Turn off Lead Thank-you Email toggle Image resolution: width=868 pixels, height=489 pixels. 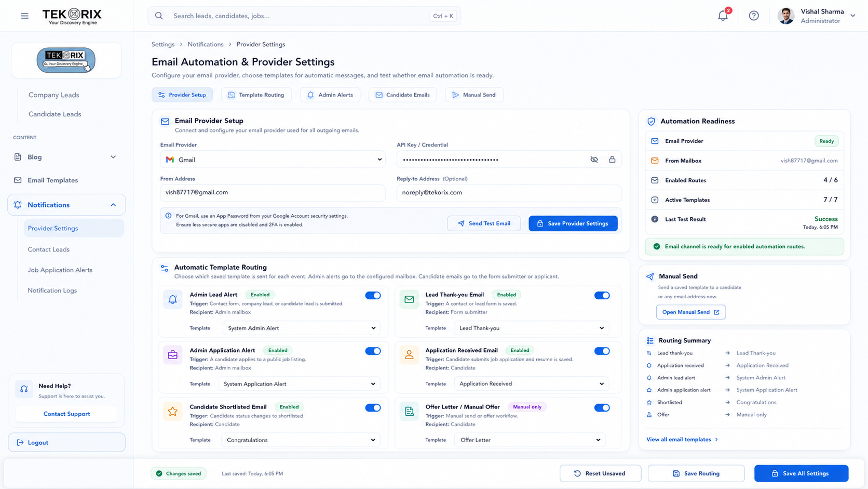point(602,295)
